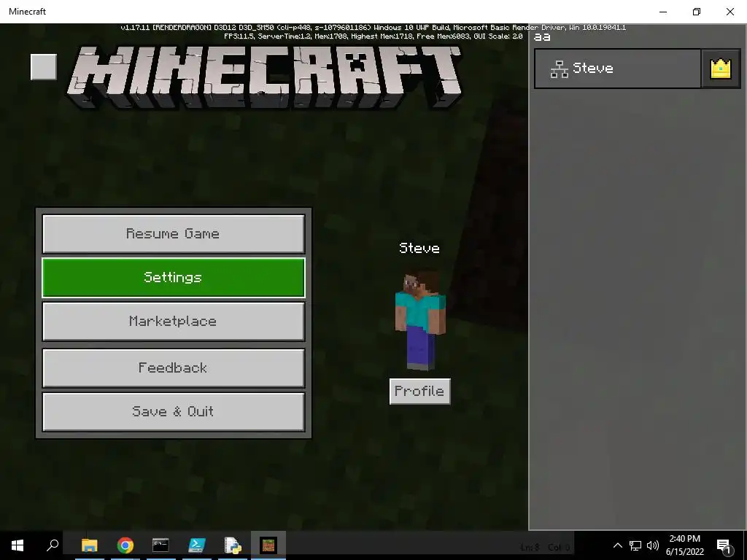Open the notification center icon

(x=724, y=545)
